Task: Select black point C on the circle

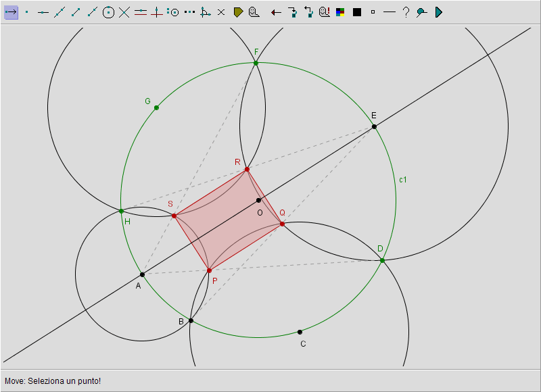Action: tap(300, 332)
